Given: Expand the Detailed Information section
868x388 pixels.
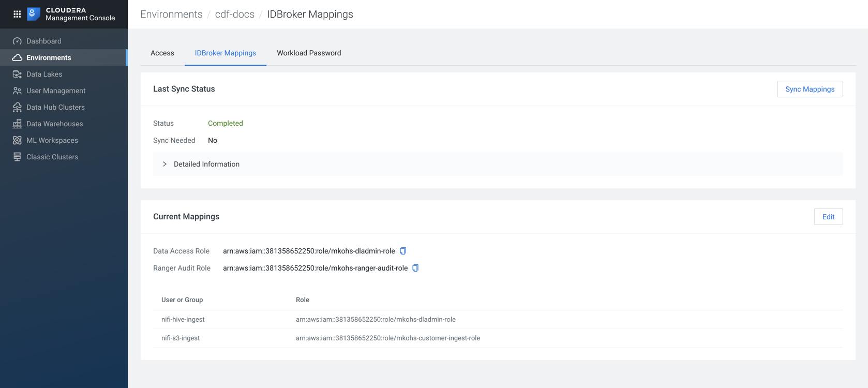Looking at the screenshot, I should click(x=164, y=164).
